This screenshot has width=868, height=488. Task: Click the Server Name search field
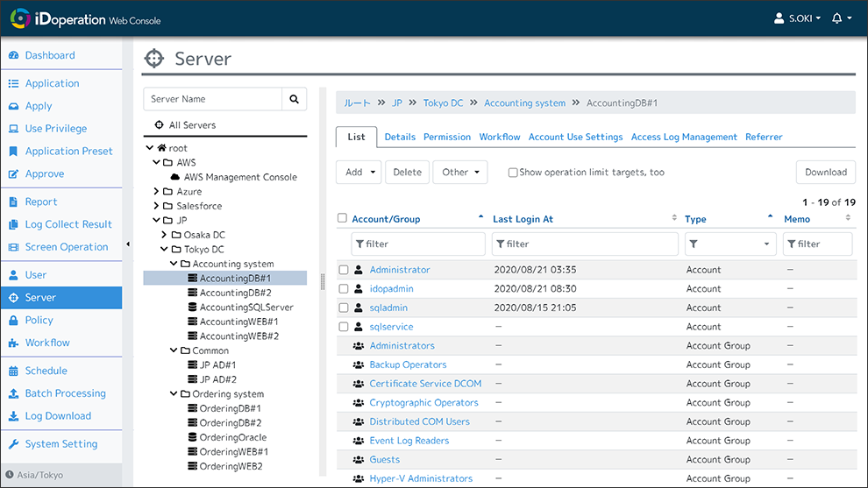click(213, 99)
